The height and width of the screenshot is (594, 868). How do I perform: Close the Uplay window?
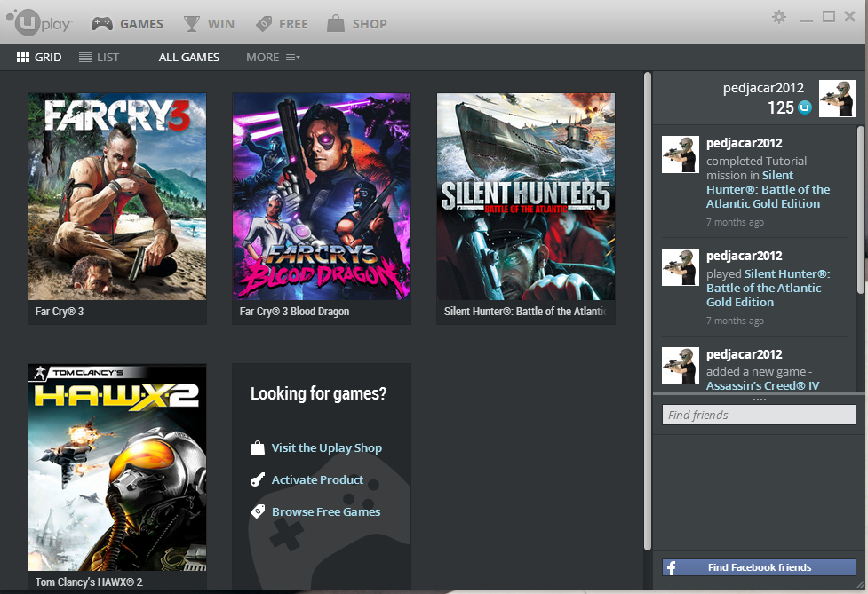tap(849, 17)
